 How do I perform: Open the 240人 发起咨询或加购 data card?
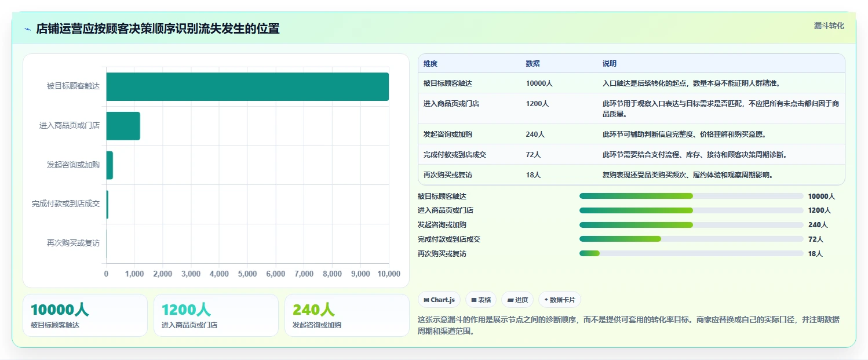tap(347, 315)
